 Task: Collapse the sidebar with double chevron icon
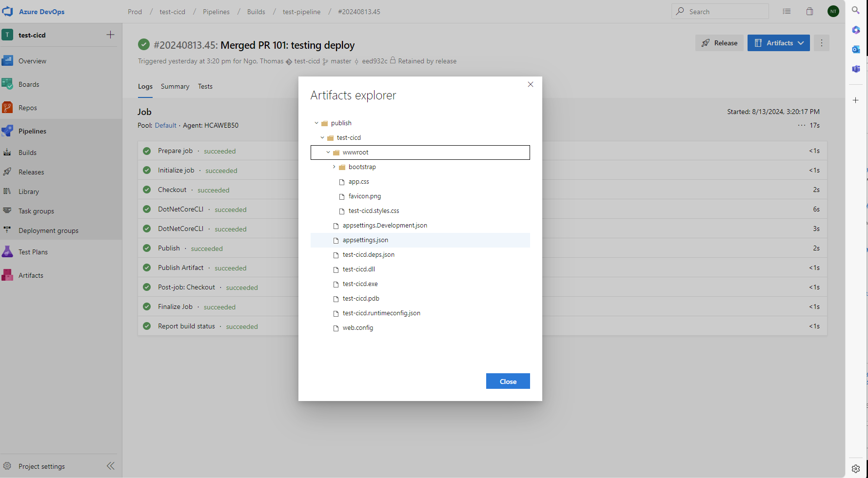tap(111, 466)
